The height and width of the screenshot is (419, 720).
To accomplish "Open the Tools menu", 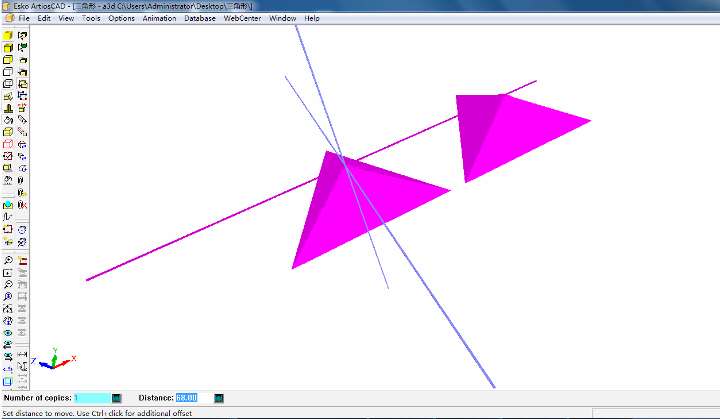I will [x=91, y=18].
